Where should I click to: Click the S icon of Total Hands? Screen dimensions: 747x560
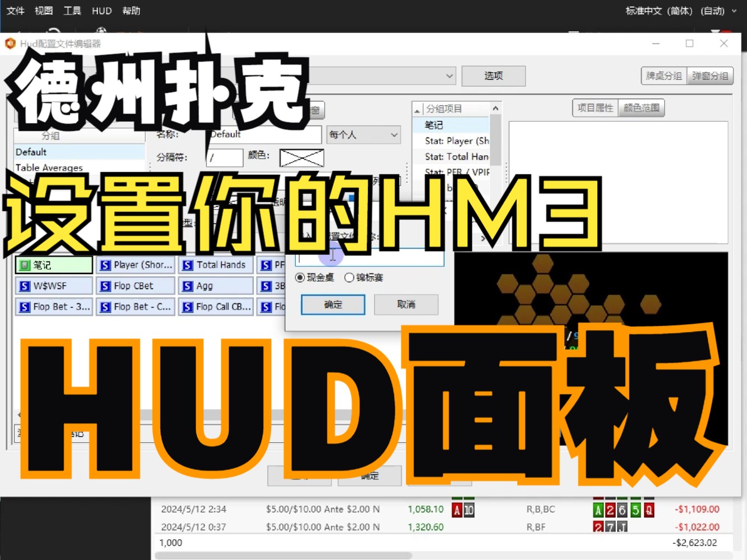click(x=188, y=265)
